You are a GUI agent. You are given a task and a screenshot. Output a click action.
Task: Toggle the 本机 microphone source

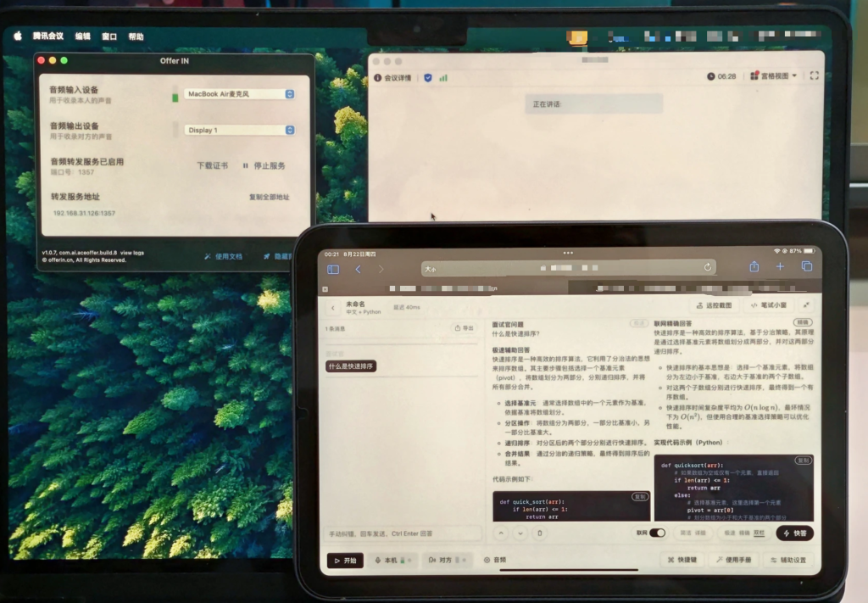pos(397,560)
